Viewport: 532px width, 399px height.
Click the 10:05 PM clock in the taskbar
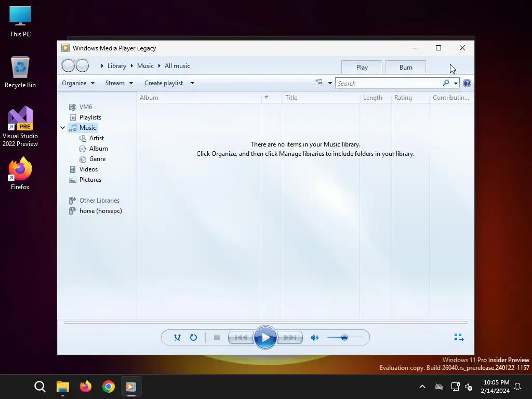tap(495, 387)
